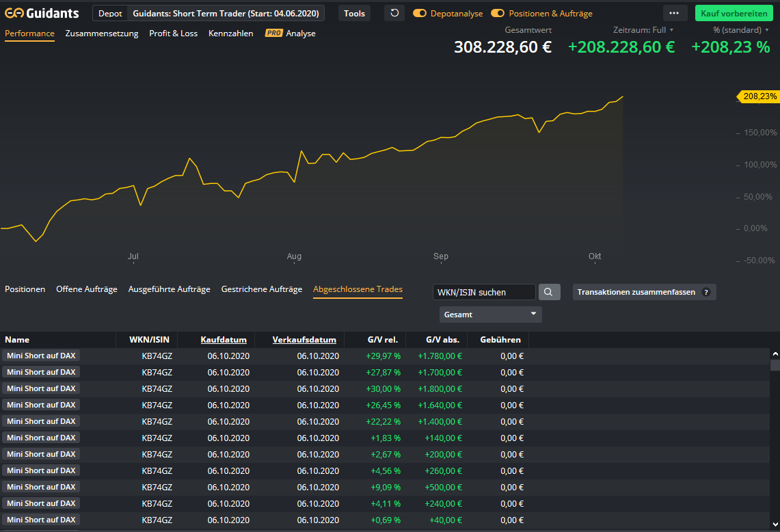Viewport: 780px width, 532px height.
Task: Select the Abgeschlossene Trades tab
Action: coord(358,289)
